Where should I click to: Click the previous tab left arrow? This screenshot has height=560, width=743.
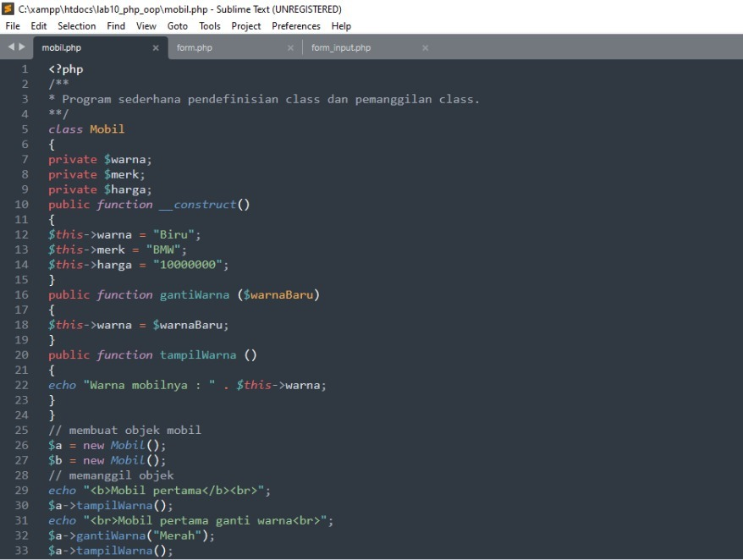(11, 47)
